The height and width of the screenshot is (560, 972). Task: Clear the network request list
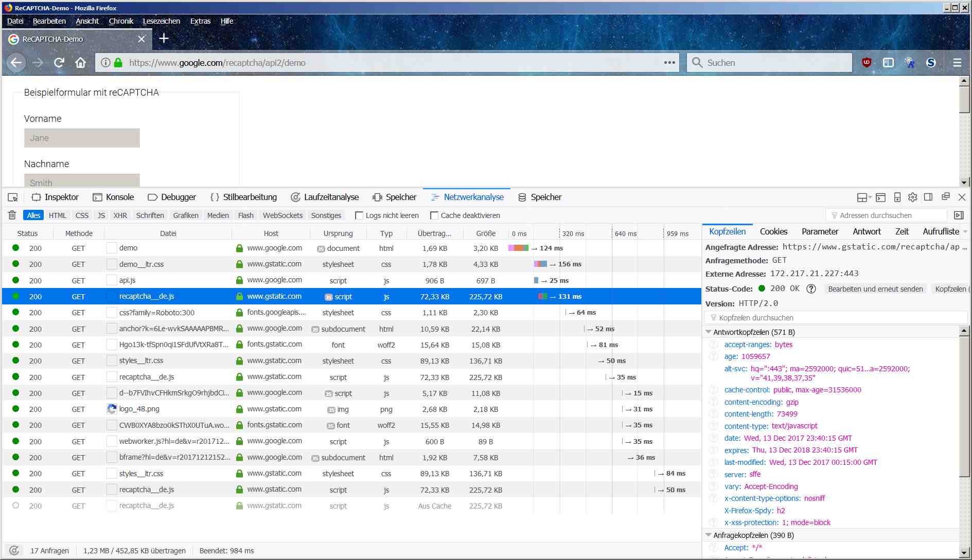(12, 215)
